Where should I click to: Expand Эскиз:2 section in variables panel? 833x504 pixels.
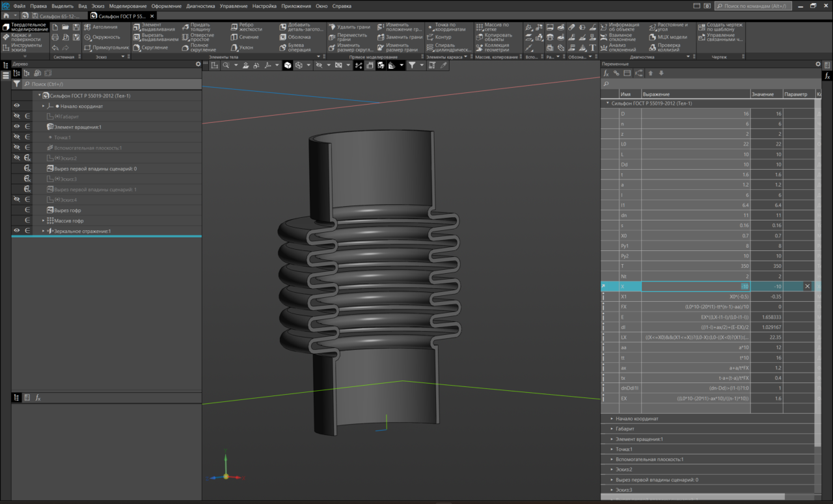(612, 470)
